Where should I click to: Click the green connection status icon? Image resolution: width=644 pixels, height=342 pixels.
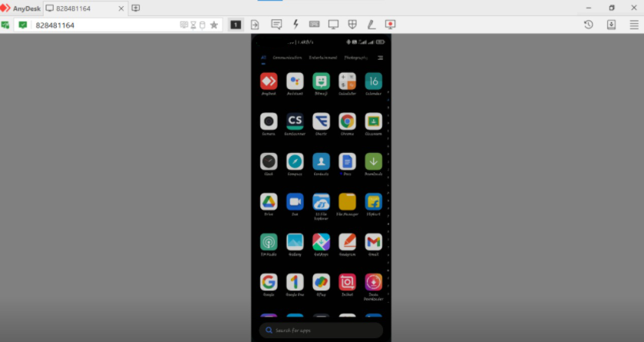pos(22,25)
